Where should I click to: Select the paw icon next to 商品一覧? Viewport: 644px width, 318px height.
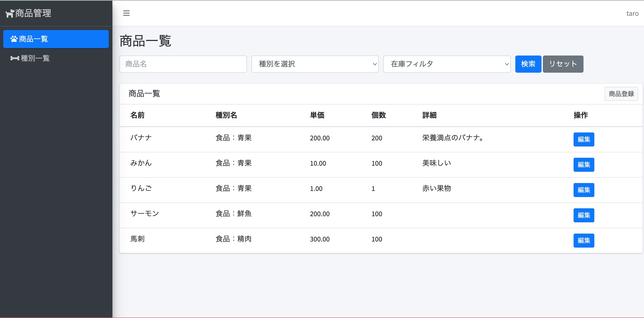(14, 39)
